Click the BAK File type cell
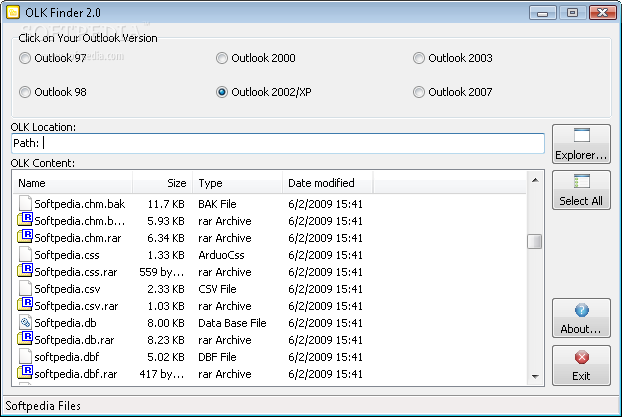Image resolution: width=622 pixels, height=417 pixels. click(217, 204)
